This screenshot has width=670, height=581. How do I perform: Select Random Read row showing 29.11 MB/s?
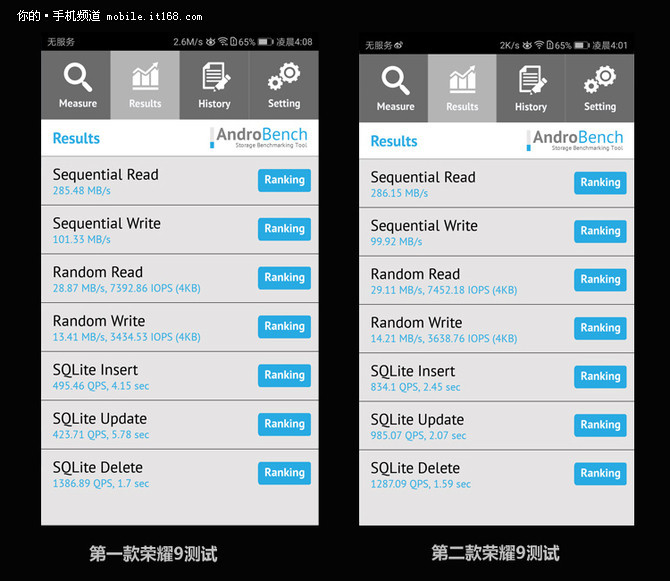point(497,281)
